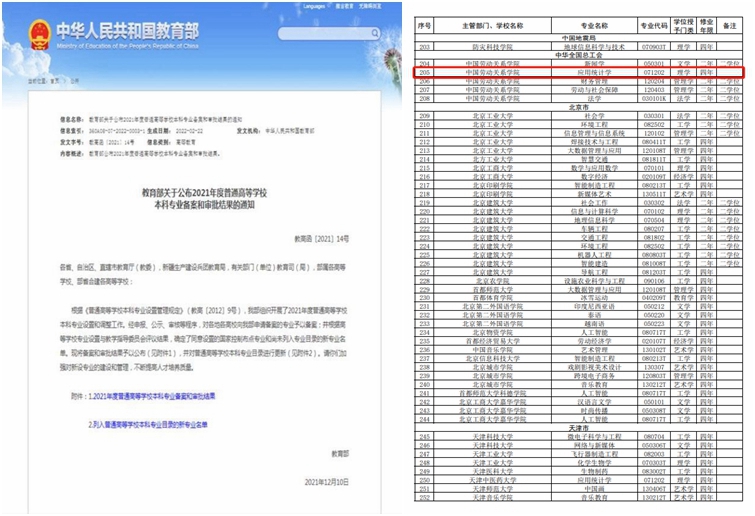Image resolution: width=755 pixels, height=516 pixels.
Task: Click the site title 中华人民共和国教育部
Action: click(128, 31)
